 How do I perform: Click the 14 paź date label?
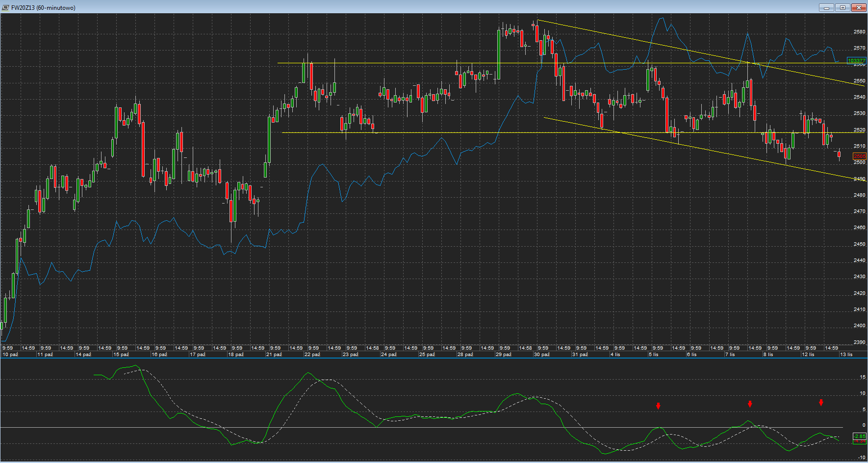(83, 355)
